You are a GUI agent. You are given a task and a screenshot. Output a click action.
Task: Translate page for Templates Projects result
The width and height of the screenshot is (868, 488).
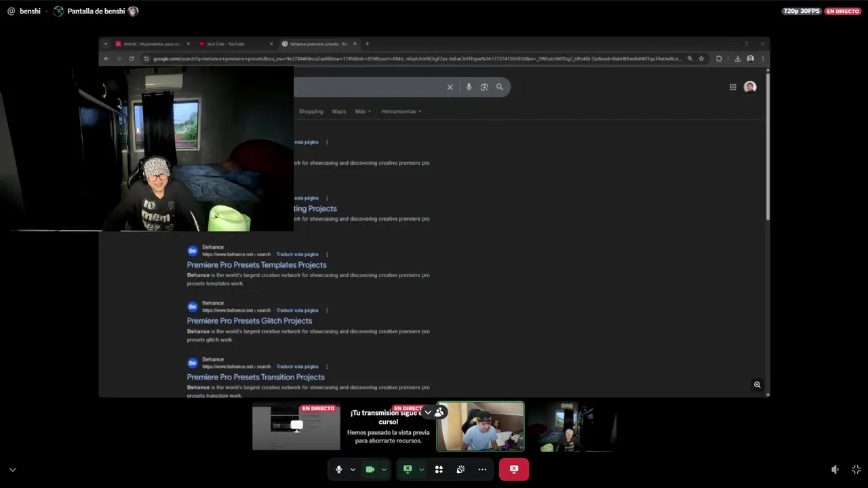click(x=297, y=254)
